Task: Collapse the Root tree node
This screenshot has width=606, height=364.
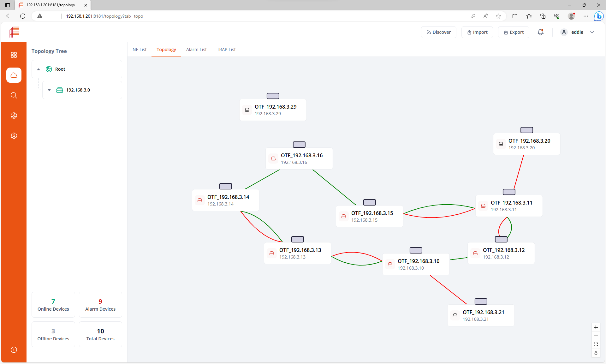Action: 39,69
